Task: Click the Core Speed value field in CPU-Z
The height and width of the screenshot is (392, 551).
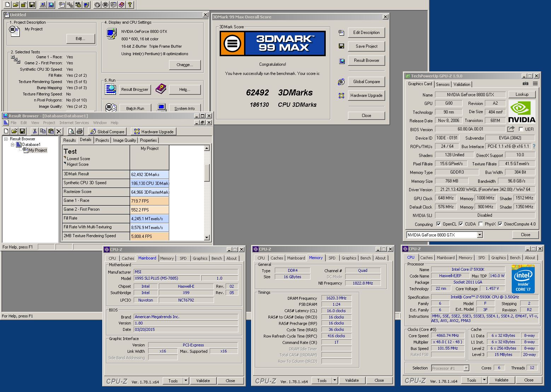Action: (x=448, y=335)
